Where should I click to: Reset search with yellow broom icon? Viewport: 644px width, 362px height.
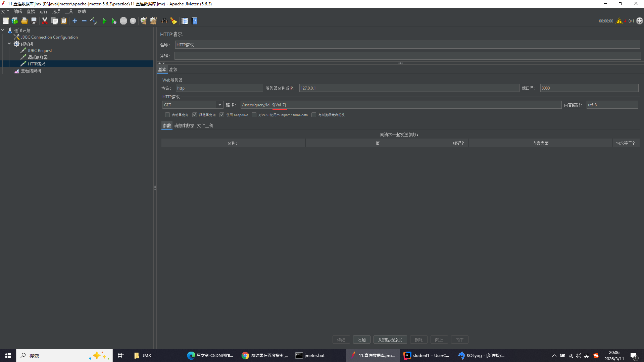pyautogui.click(x=174, y=21)
